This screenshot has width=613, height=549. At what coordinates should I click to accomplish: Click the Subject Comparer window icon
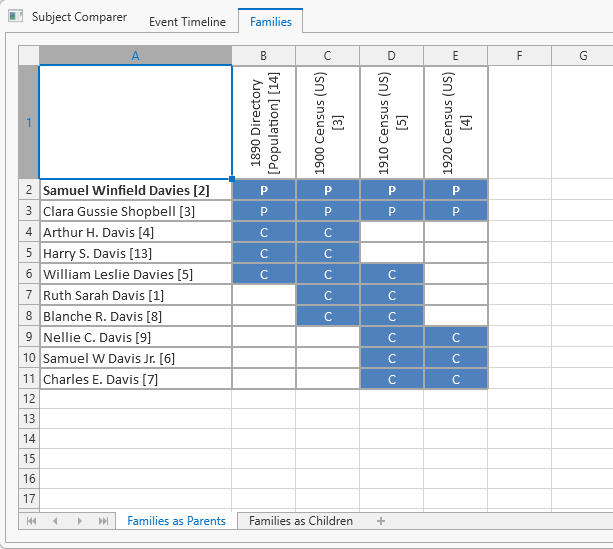16,17
